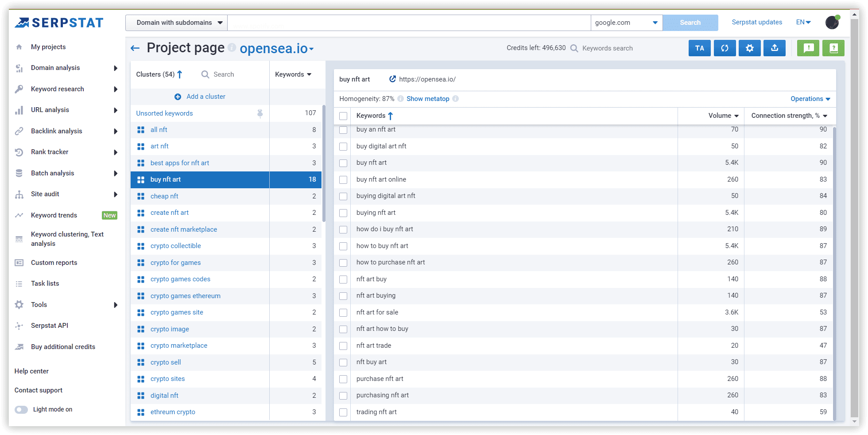Open Task lists in the sidebar
This screenshot has height=435, width=868.
click(x=45, y=284)
